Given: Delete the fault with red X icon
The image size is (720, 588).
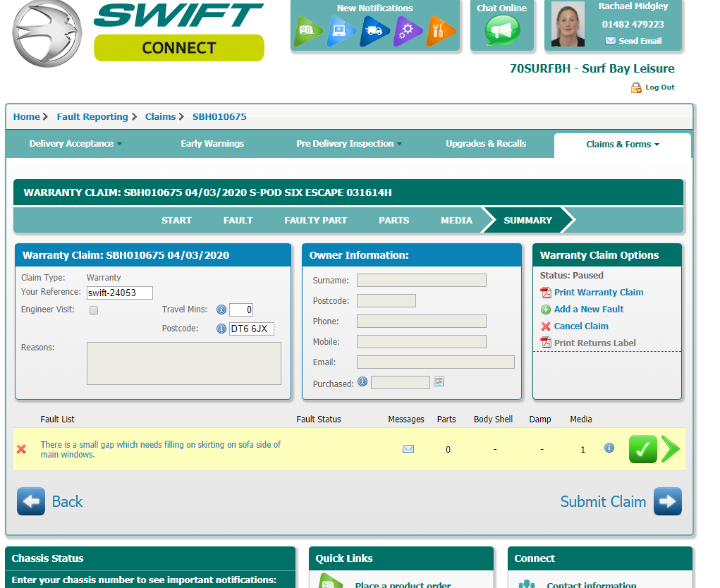Looking at the screenshot, I should pyautogui.click(x=21, y=449).
